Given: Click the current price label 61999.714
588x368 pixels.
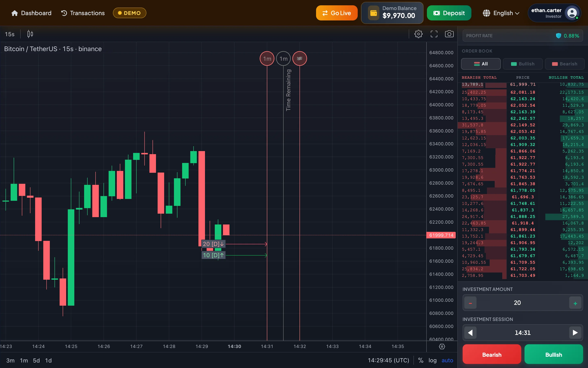Looking at the screenshot, I should pyautogui.click(x=441, y=235).
